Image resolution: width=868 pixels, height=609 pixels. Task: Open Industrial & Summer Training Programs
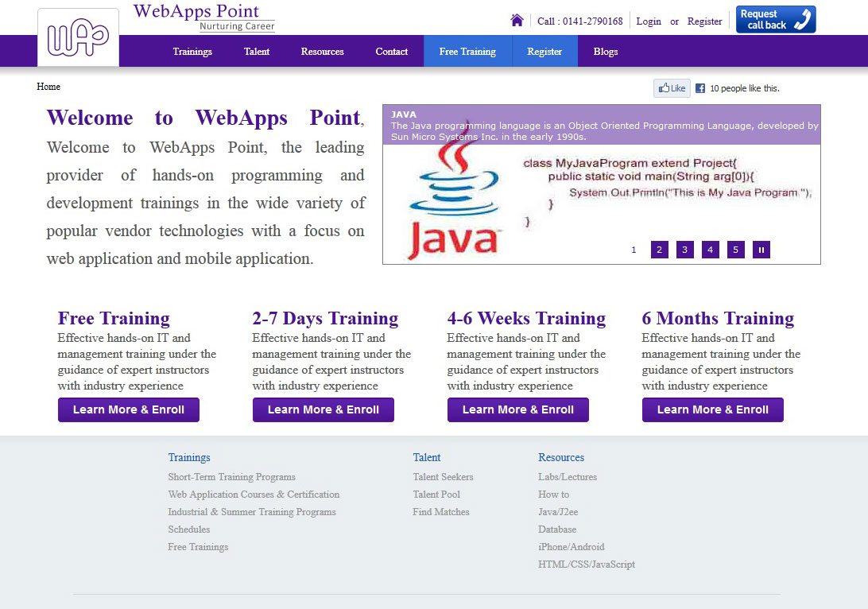pyautogui.click(x=252, y=512)
